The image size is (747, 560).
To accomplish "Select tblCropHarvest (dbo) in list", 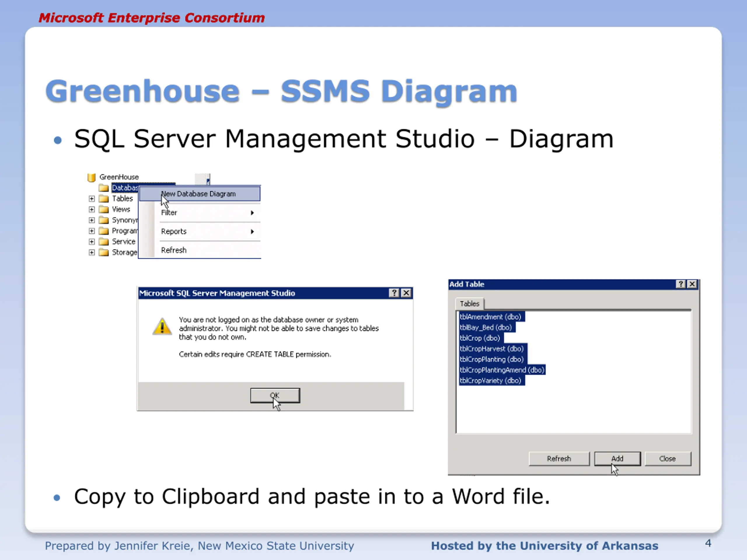I will 493,349.
